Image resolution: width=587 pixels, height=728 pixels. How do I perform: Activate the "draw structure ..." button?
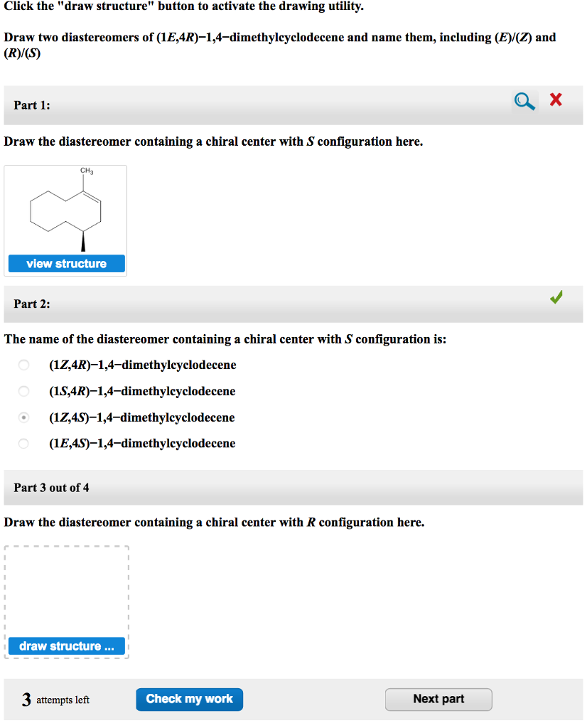[66, 646]
